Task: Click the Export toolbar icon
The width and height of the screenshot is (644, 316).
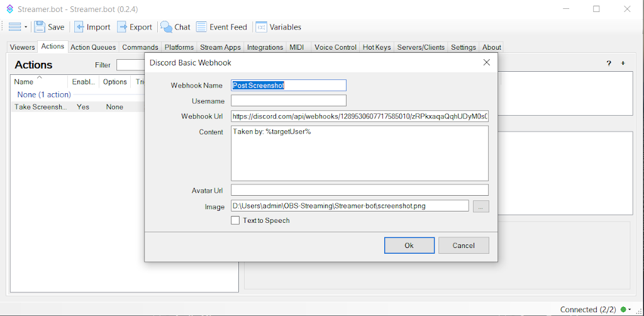Action: (x=123, y=27)
